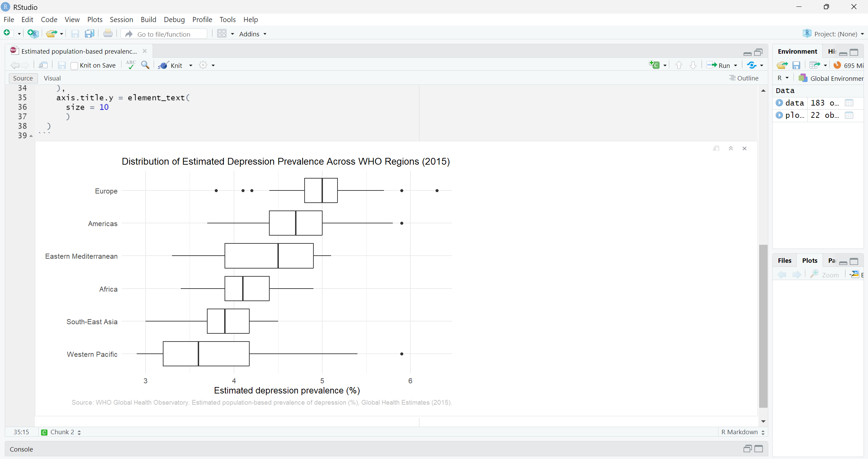Open Zoom for the plot
The height and width of the screenshot is (459, 868).
pos(825,275)
